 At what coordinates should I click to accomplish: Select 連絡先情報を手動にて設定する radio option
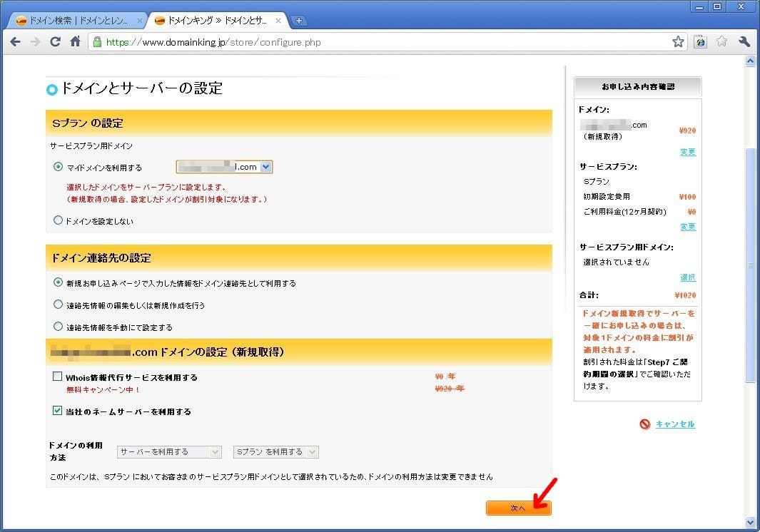pyautogui.click(x=59, y=327)
